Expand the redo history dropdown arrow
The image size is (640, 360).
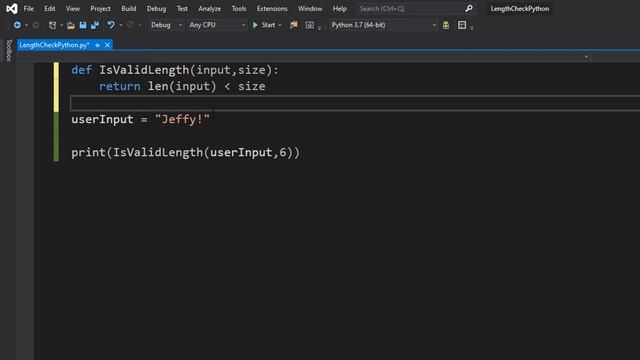[140, 25]
